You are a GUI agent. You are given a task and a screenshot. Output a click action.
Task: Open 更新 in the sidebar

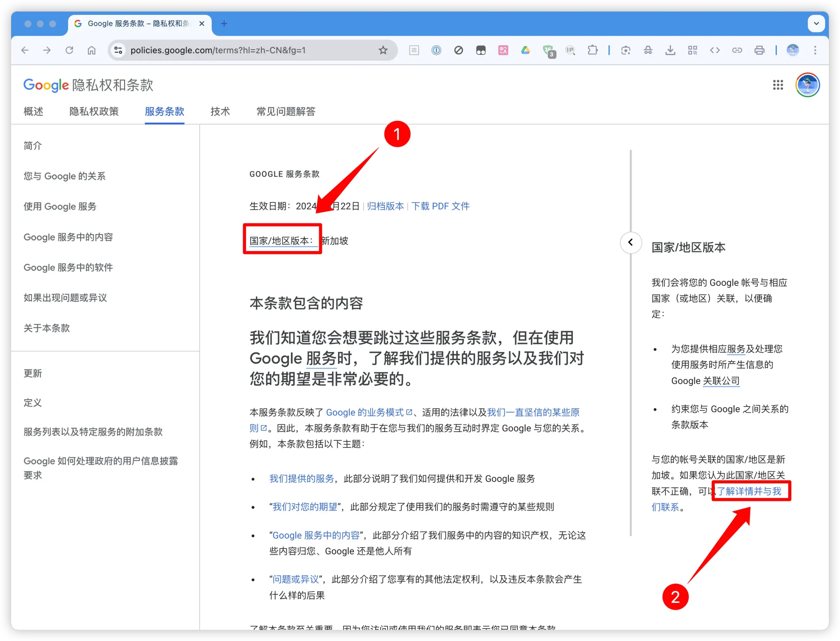click(33, 373)
